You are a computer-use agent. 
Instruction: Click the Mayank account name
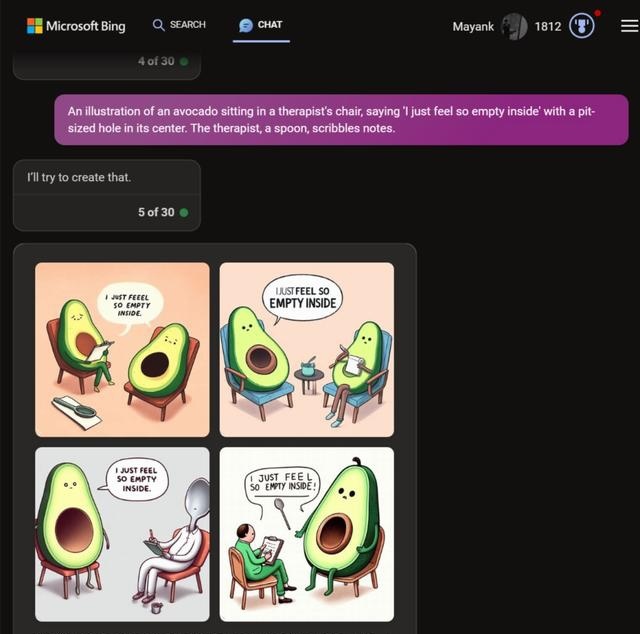(473, 27)
